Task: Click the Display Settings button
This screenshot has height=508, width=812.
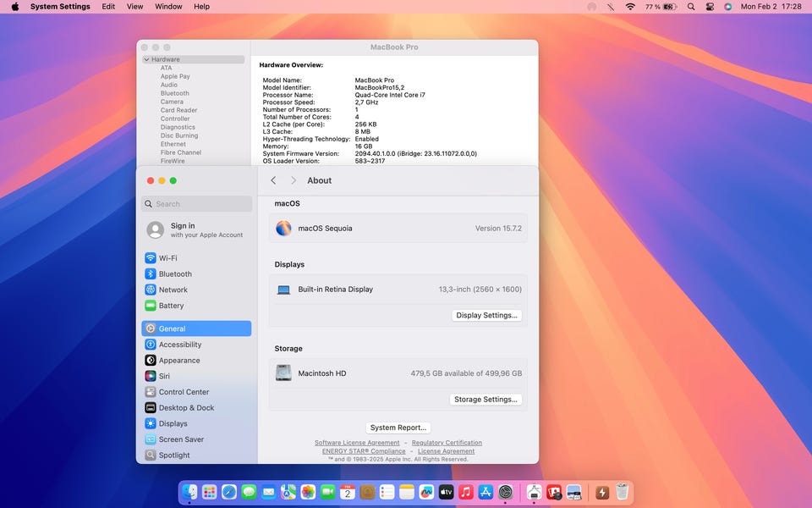Action: click(486, 316)
